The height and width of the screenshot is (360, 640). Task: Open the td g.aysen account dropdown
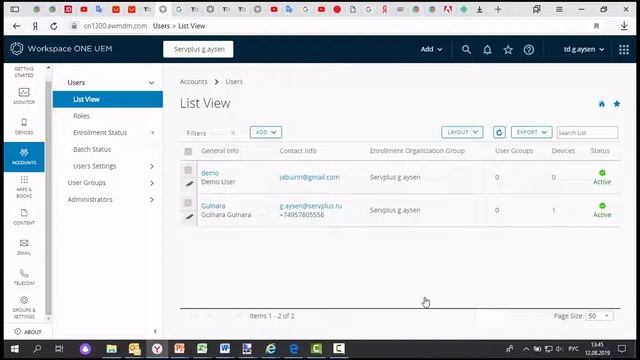point(584,49)
